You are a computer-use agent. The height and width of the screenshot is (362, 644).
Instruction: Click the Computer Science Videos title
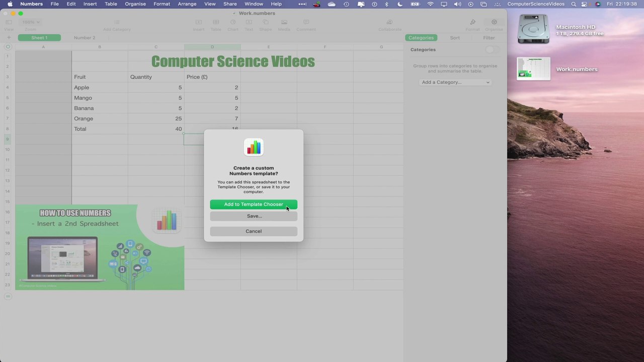pyautogui.click(x=233, y=61)
